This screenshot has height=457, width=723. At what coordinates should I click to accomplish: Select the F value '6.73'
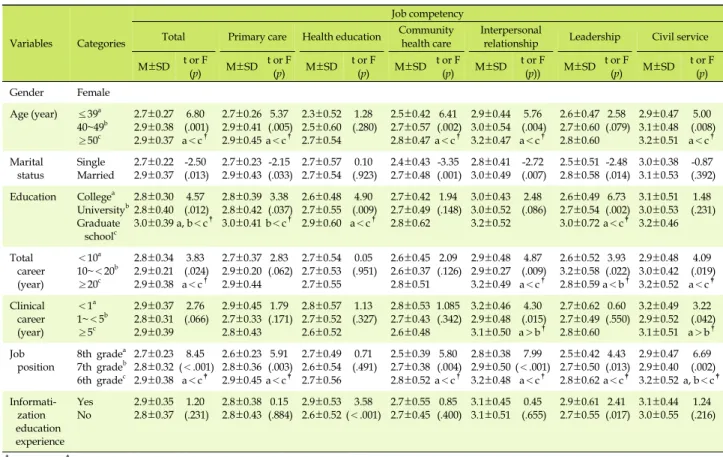tap(616, 197)
